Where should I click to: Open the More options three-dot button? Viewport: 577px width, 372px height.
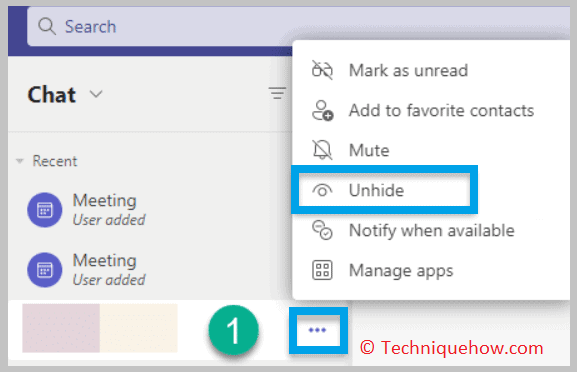(318, 330)
